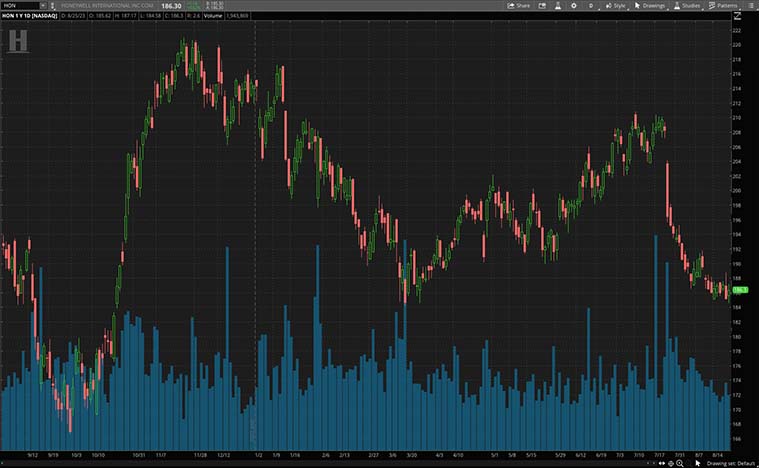The width and height of the screenshot is (759, 468).
Task: Click the Share button
Action: coord(518,6)
